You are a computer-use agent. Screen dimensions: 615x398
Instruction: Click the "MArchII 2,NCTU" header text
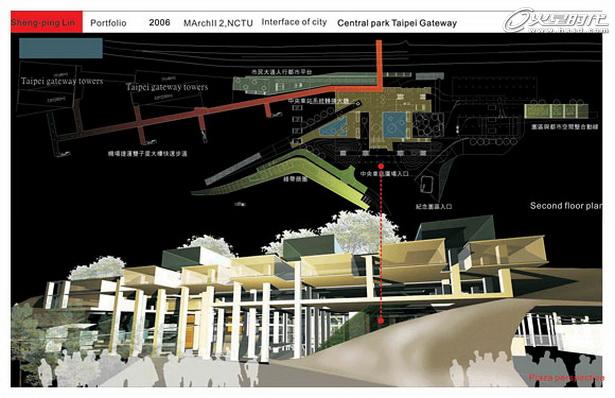coord(218,23)
